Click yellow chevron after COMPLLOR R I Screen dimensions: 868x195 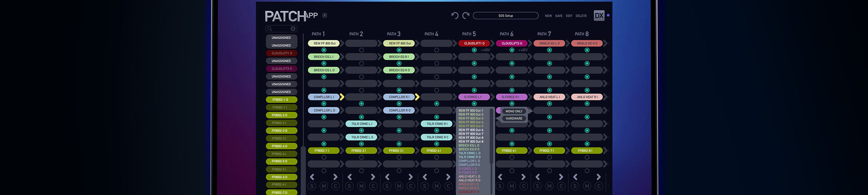click(417, 97)
